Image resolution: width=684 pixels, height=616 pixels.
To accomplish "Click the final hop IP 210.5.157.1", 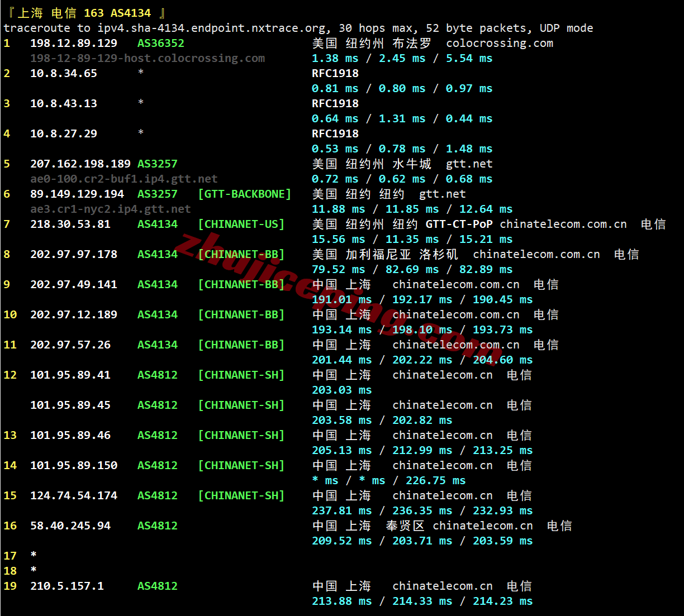I will 67,586.
